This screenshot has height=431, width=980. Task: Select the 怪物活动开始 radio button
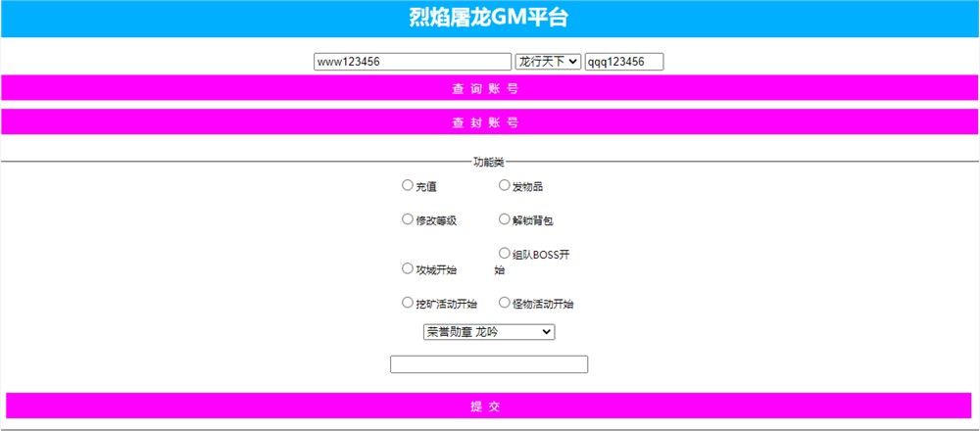(505, 303)
